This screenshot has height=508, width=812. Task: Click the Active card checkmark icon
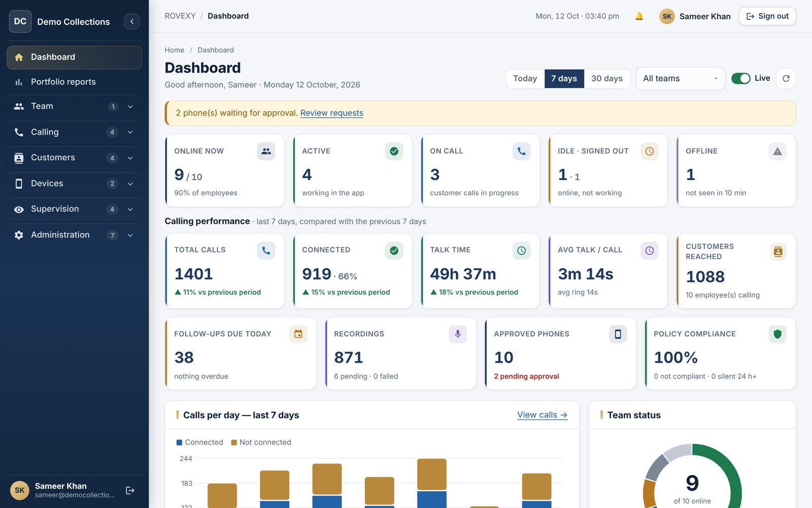(x=394, y=151)
